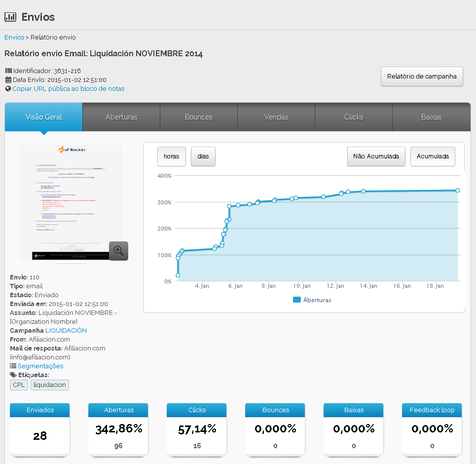Open the Aberturas tab
Viewport: 476px width, 464px height.
point(121,117)
